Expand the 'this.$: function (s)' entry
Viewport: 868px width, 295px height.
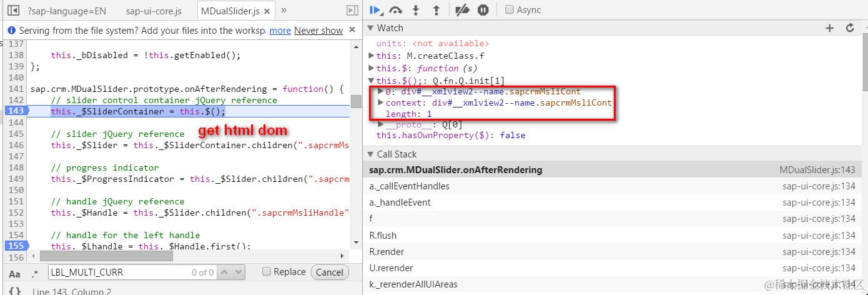[x=372, y=68]
